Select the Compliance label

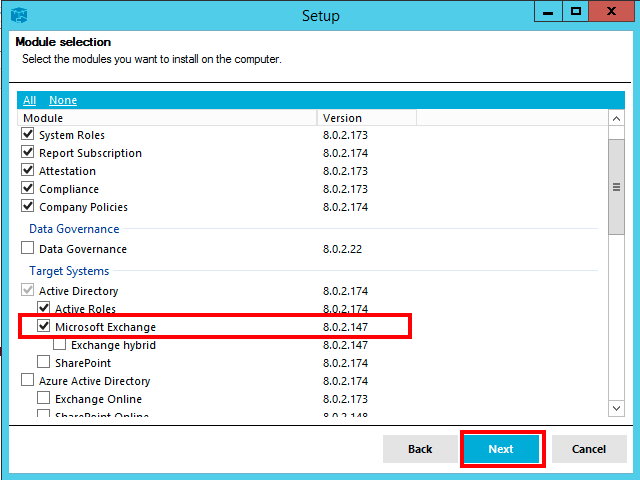click(x=69, y=189)
